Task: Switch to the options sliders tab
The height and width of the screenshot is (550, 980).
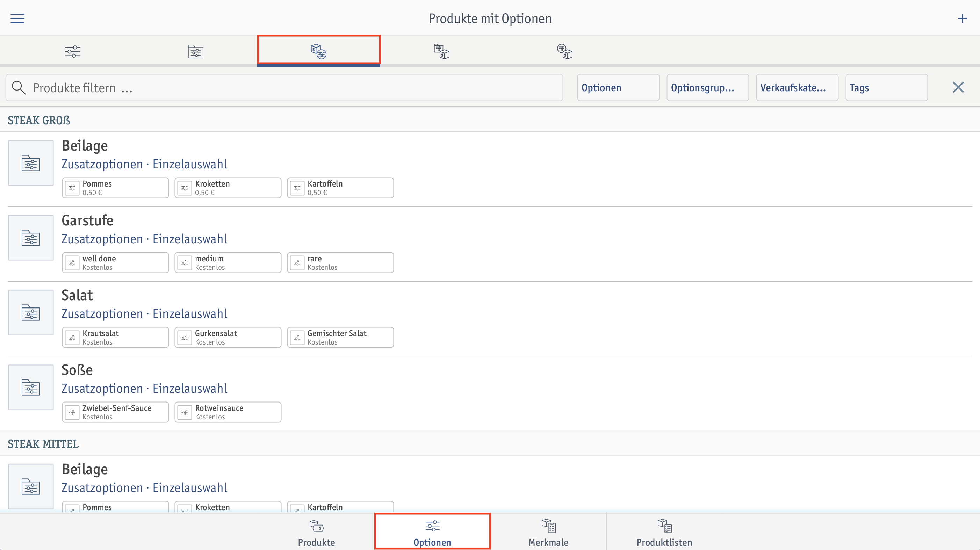Action: (x=72, y=51)
